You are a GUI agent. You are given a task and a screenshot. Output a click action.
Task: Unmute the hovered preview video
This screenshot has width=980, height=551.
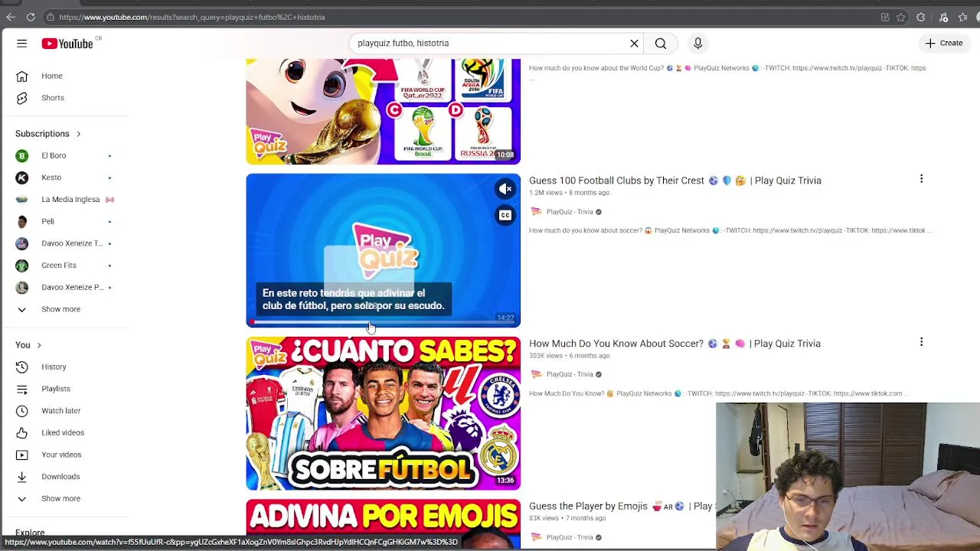click(x=505, y=189)
